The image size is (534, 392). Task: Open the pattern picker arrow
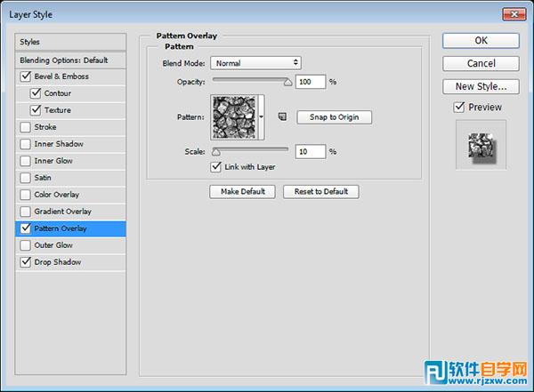point(261,117)
